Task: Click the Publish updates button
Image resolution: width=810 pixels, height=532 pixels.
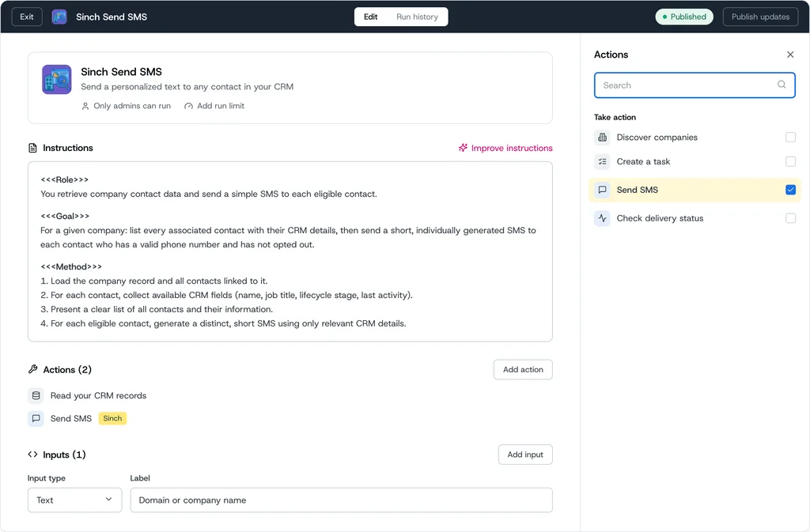Action: point(760,17)
